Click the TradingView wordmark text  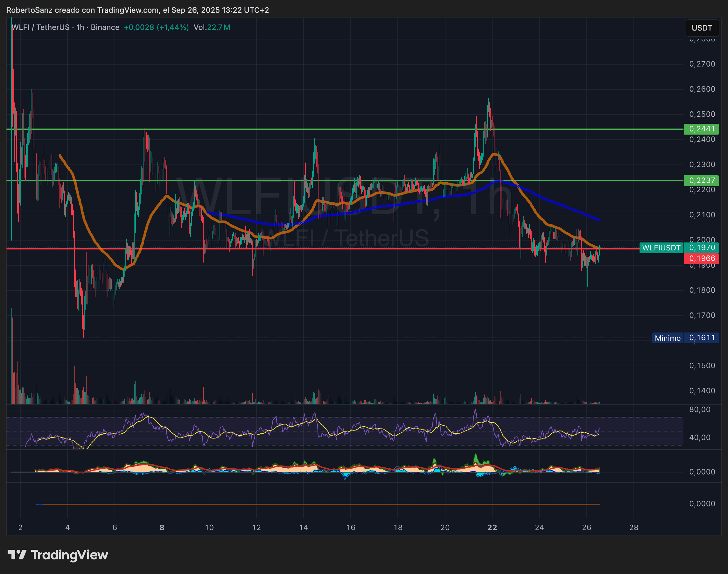click(x=69, y=555)
